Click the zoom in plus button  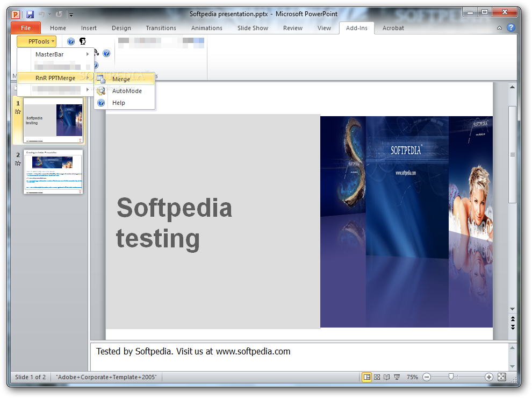click(x=489, y=377)
